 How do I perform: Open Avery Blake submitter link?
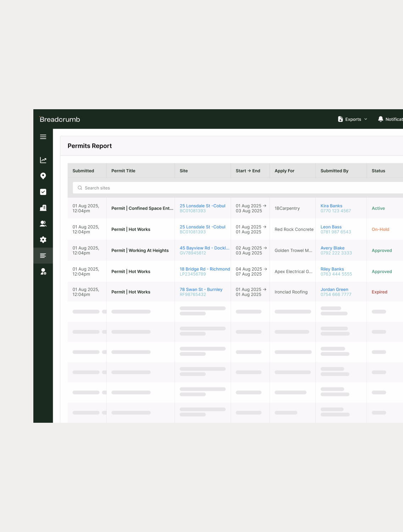coord(332,248)
